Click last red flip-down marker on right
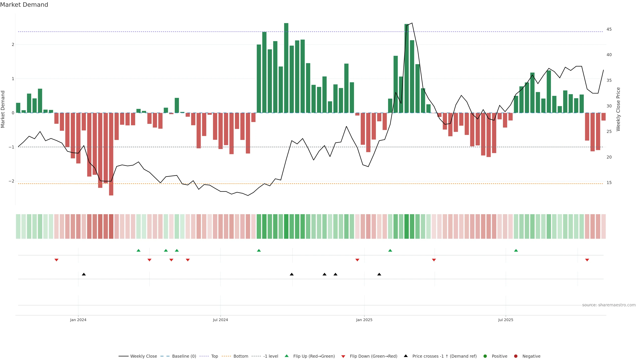This screenshot has width=644, height=362. [587, 260]
